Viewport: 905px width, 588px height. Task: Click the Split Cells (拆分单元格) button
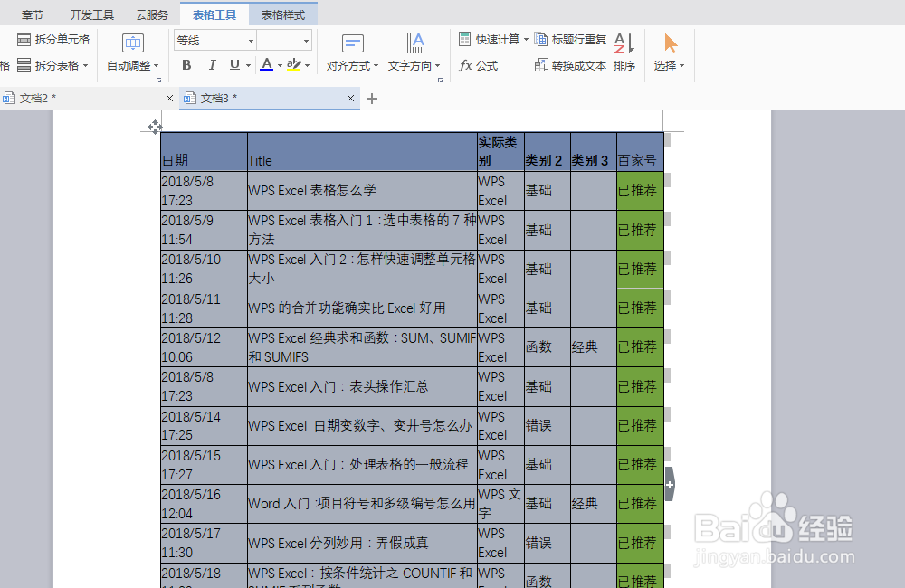pyautogui.click(x=53, y=39)
